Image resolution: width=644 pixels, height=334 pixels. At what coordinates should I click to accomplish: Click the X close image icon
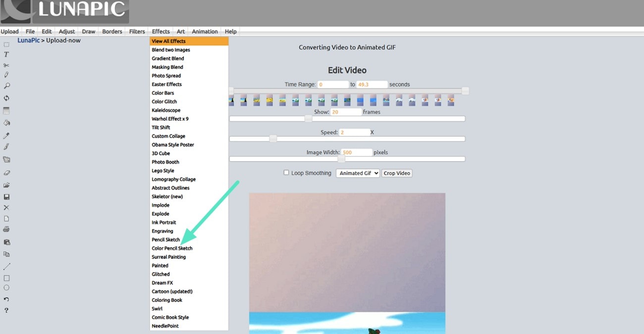tap(6, 207)
